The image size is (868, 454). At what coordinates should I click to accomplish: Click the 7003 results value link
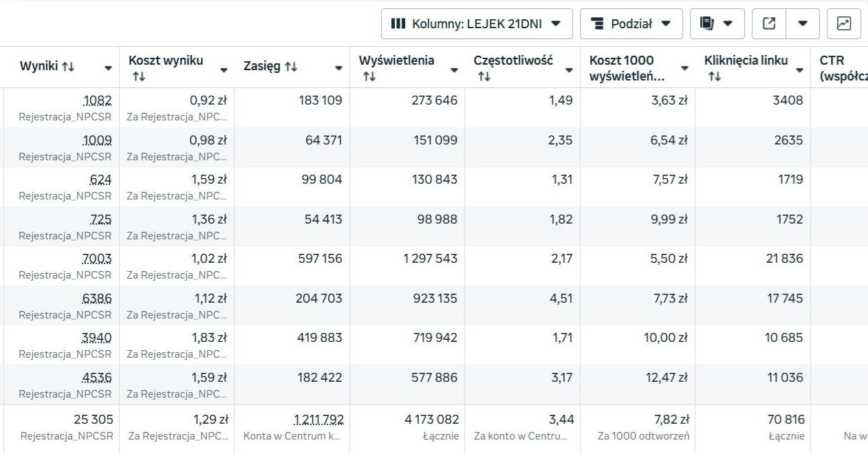96,259
